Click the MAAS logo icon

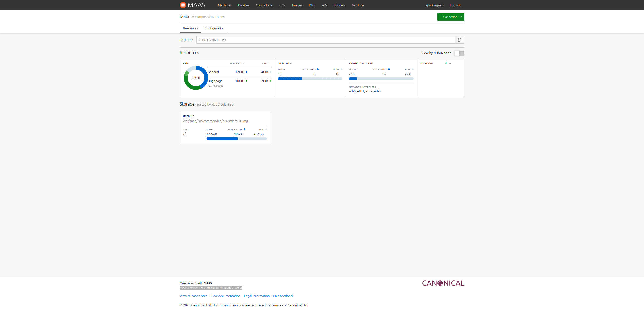click(182, 5)
